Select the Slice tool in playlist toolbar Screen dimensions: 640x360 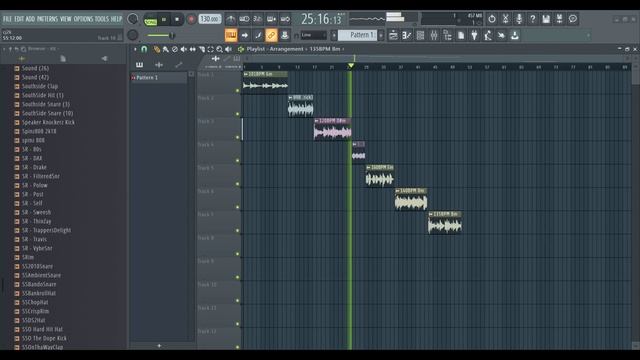coord(202,49)
